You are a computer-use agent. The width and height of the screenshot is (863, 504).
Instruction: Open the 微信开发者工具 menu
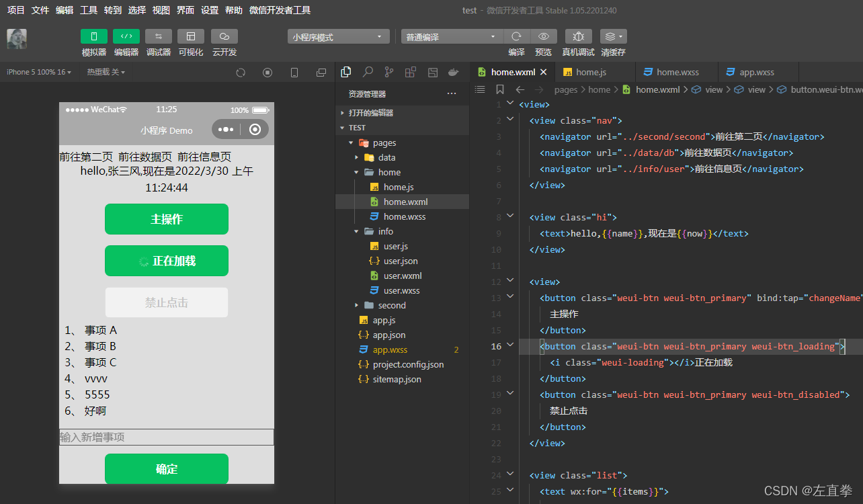pyautogui.click(x=280, y=10)
